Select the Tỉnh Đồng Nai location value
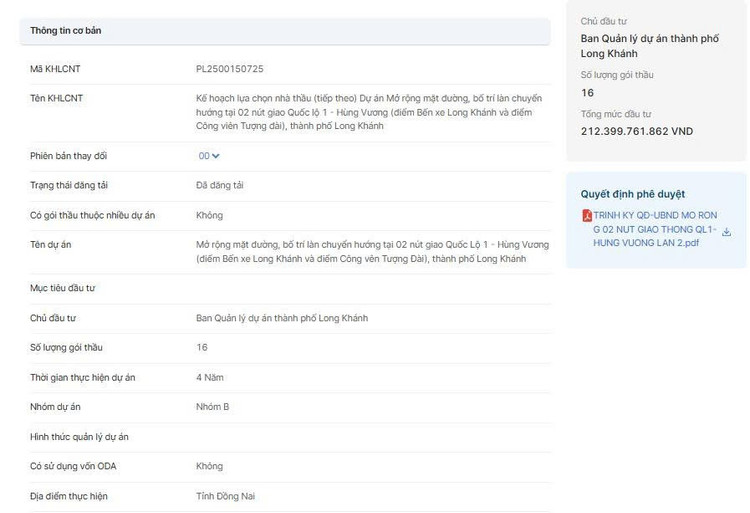Viewport: 750px width, 513px height. [x=225, y=496]
